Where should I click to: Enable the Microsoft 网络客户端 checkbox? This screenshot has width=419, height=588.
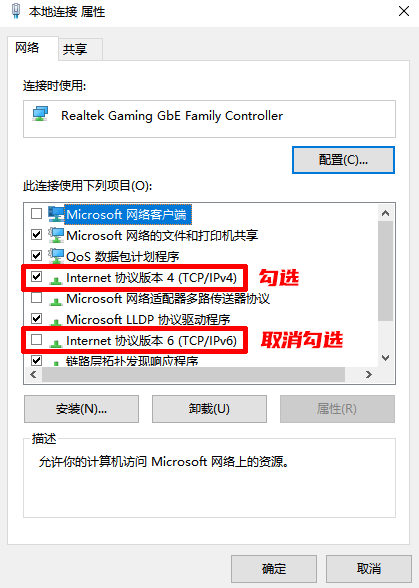(x=36, y=214)
